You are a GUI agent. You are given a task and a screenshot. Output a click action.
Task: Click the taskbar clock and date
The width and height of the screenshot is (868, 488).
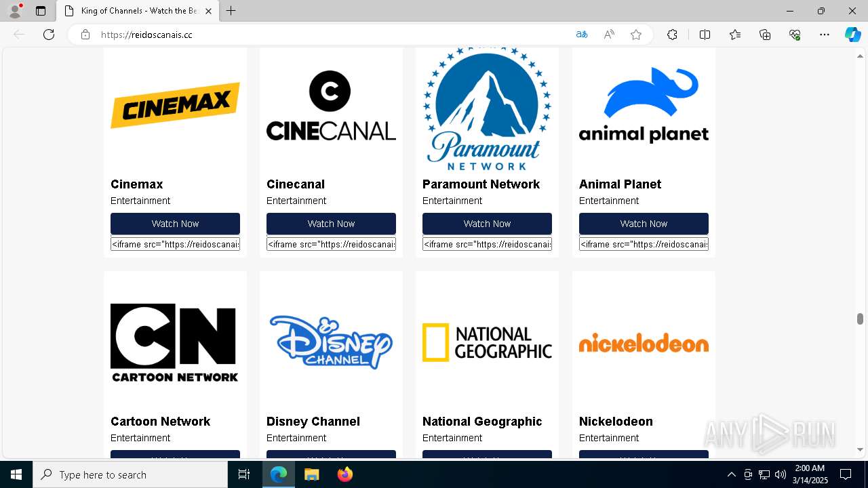[x=810, y=474]
